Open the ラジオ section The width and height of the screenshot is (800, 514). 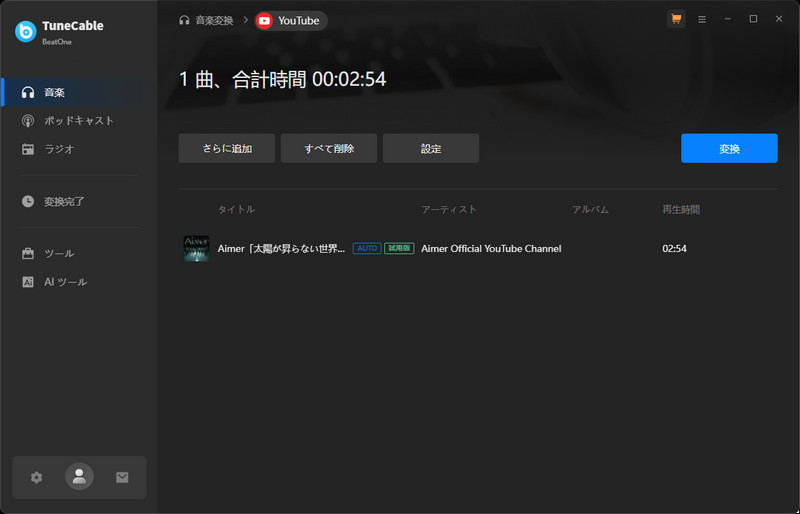click(x=79, y=149)
